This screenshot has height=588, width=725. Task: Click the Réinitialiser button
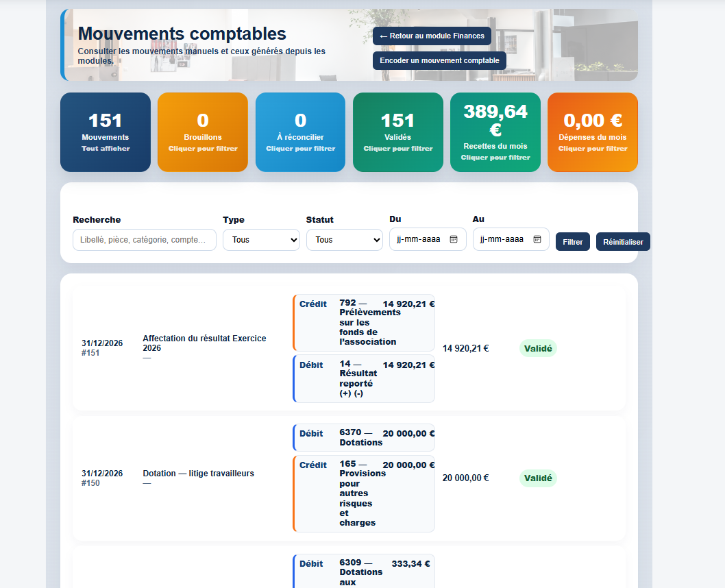click(623, 242)
